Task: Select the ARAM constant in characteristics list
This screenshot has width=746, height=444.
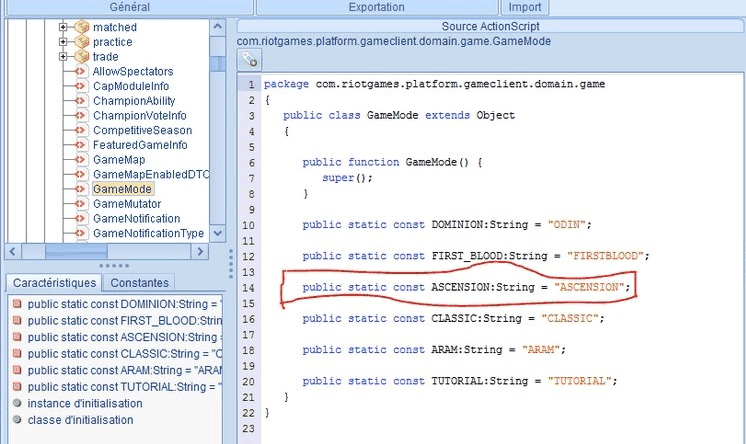Action: click(x=125, y=370)
